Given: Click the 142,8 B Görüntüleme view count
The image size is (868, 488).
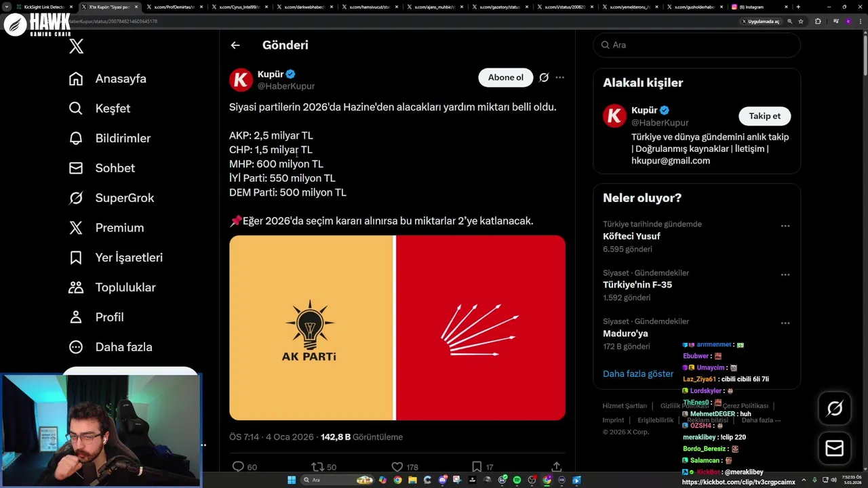Looking at the screenshot, I should (361, 437).
